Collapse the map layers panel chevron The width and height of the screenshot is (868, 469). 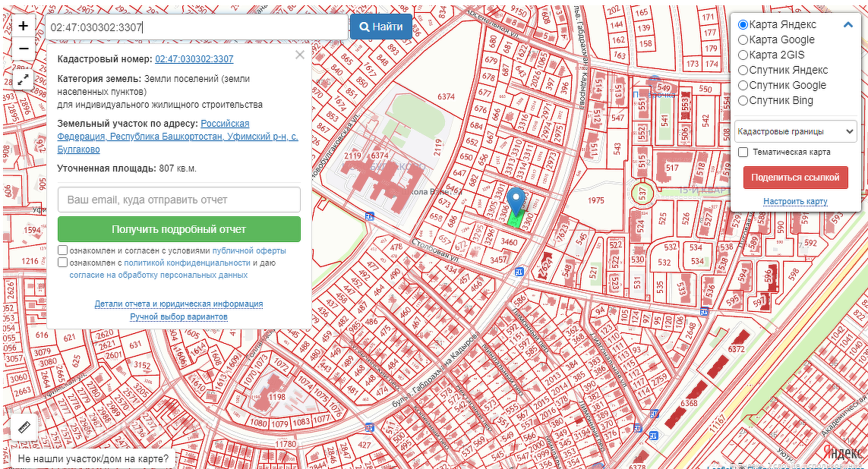point(848,25)
